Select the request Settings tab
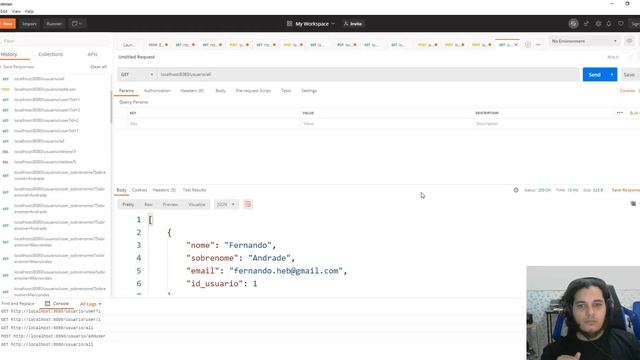640x360 pixels. coord(309,91)
